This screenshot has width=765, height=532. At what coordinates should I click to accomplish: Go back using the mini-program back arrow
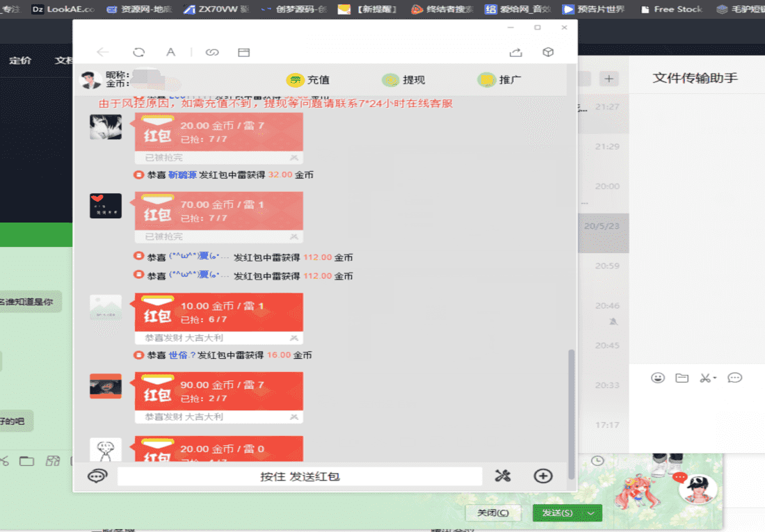[x=102, y=52]
